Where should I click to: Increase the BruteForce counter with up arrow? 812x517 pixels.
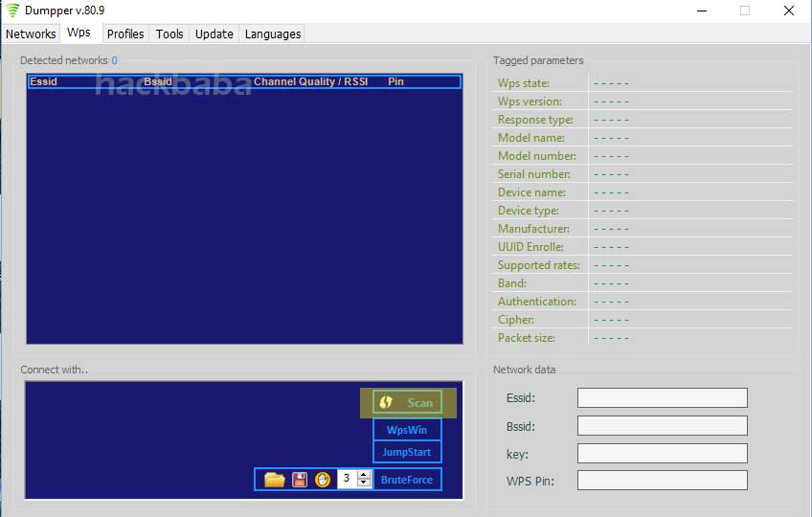(364, 475)
